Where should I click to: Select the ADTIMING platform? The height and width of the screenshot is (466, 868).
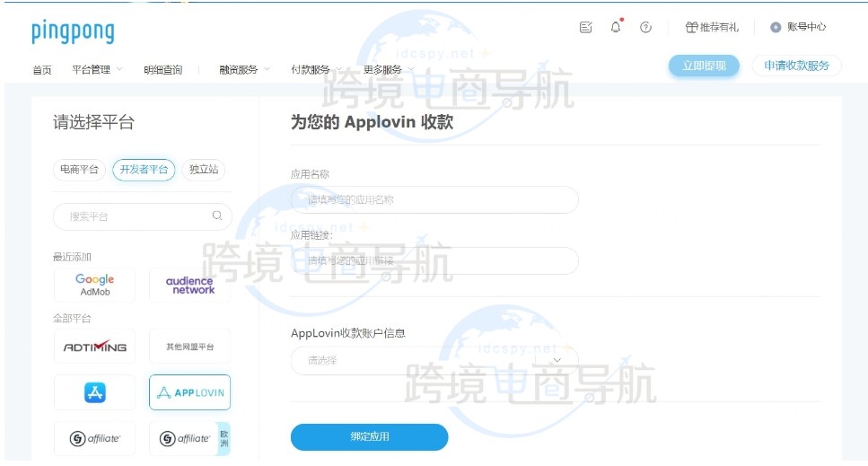(94, 347)
